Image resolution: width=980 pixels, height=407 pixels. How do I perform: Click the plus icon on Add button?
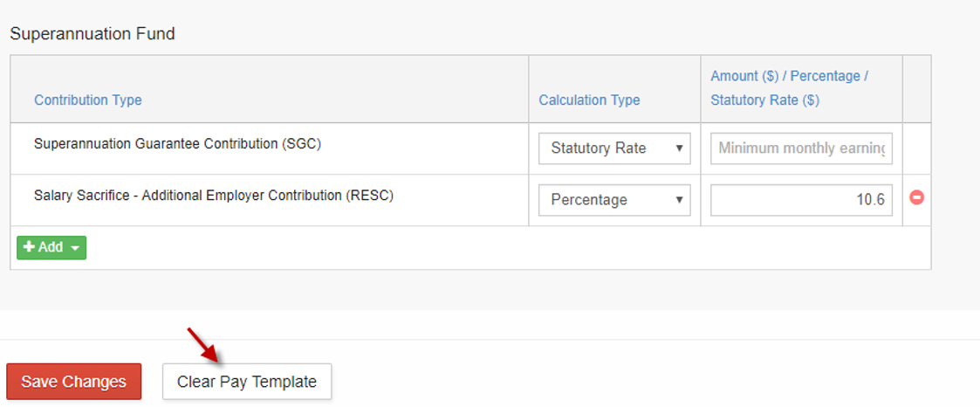point(29,247)
